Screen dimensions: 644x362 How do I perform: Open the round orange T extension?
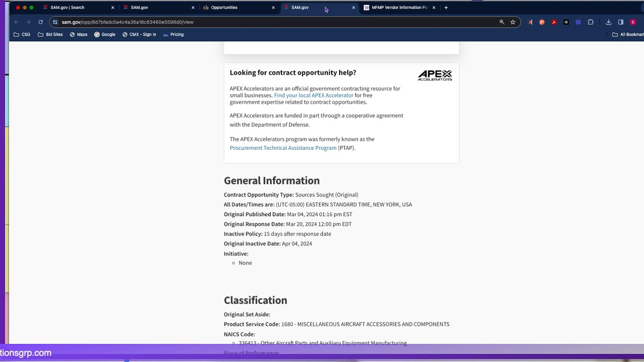(x=542, y=22)
